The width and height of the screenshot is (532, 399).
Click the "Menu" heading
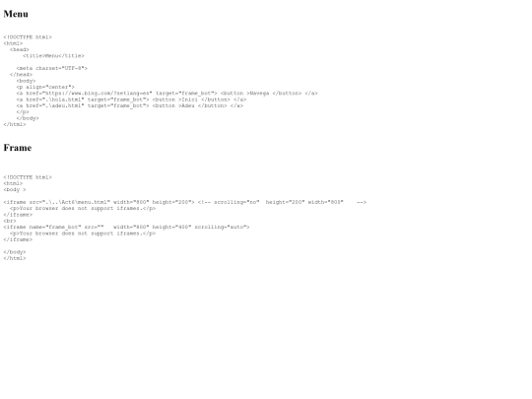click(16, 14)
